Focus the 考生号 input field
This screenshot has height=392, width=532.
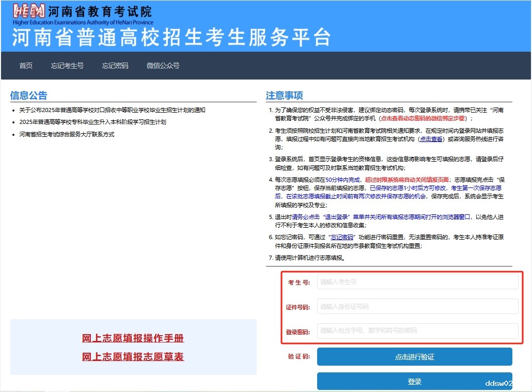(x=417, y=282)
